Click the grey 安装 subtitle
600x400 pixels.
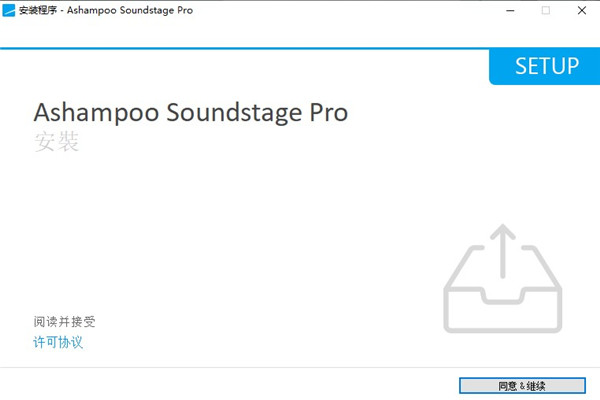pos(56,142)
